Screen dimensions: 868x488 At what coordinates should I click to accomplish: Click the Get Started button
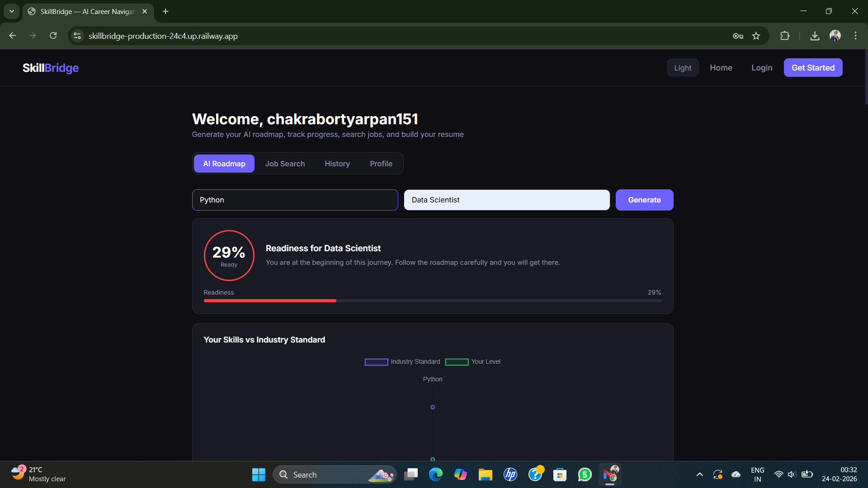coord(813,68)
